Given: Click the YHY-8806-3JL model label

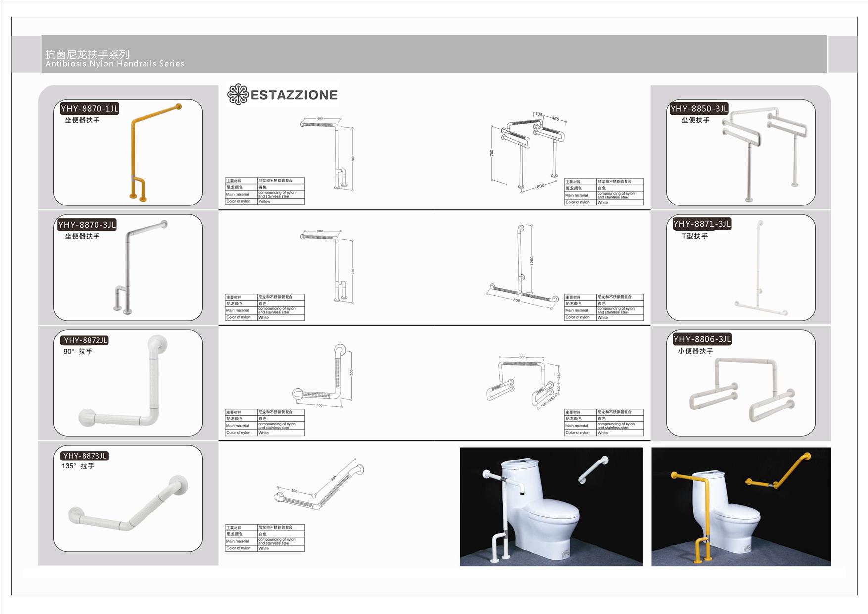Looking at the screenshot, I should (702, 339).
